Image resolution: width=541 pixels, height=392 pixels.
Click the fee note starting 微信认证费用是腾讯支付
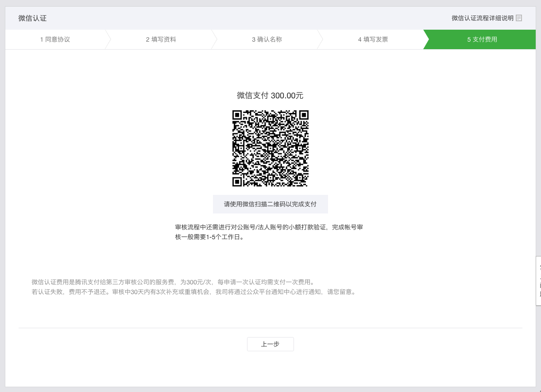[173, 282]
